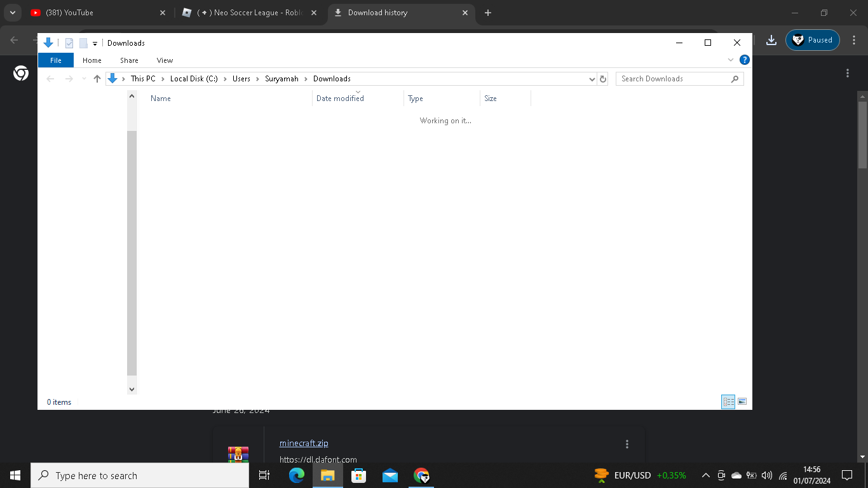Sort by Name column header
Image resolution: width=868 pixels, height=488 pixels.
[161, 98]
